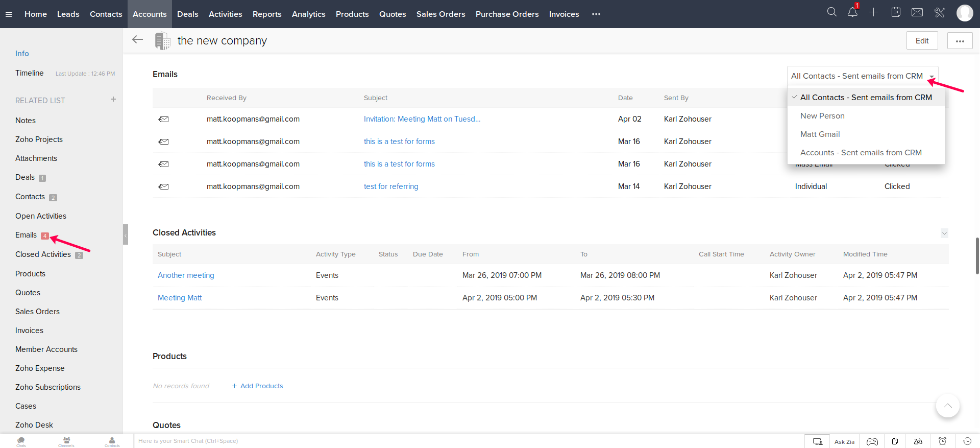Open the notifications bell

pyautogui.click(x=852, y=12)
